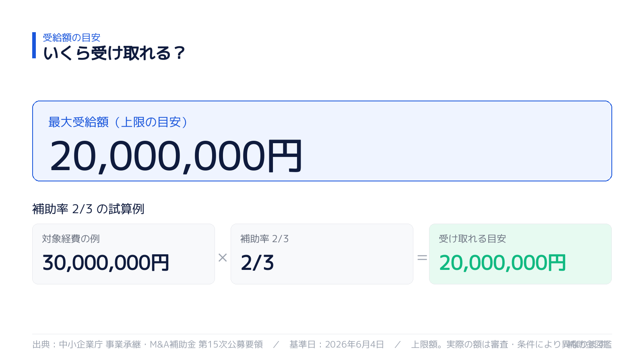Click the equals sign before the result
This screenshot has width=644, height=362.
coord(422,257)
